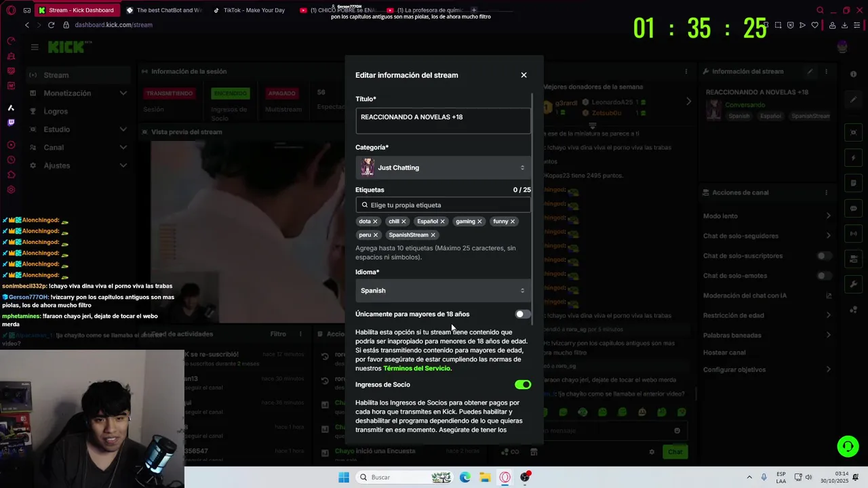Click the Elige tu propia etiqueta field
The width and height of the screenshot is (868, 488).
click(x=443, y=205)
